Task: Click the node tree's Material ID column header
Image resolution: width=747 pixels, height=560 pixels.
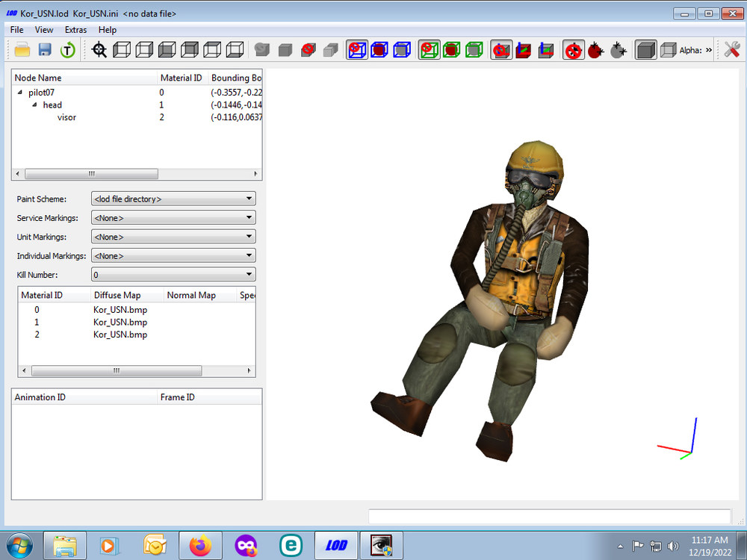Action: coord(182,78)
